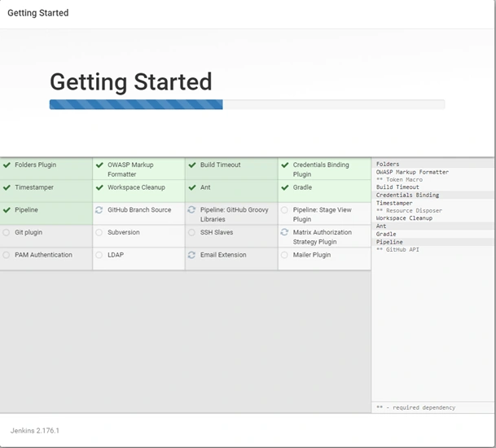Click the checkmark beside Credentials Binding Plugin
The image size is (496, 448).
(285, 165)
